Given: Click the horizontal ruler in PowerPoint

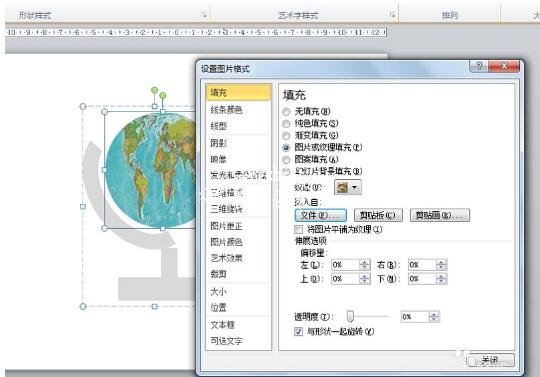Looking at the screenshot, I should point(196,32).
